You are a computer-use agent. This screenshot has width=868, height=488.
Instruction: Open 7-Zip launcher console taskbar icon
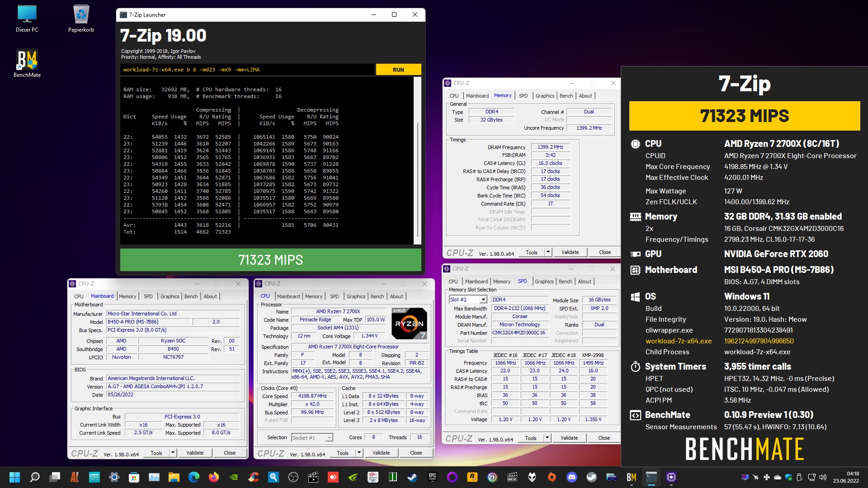click(651, 477)
